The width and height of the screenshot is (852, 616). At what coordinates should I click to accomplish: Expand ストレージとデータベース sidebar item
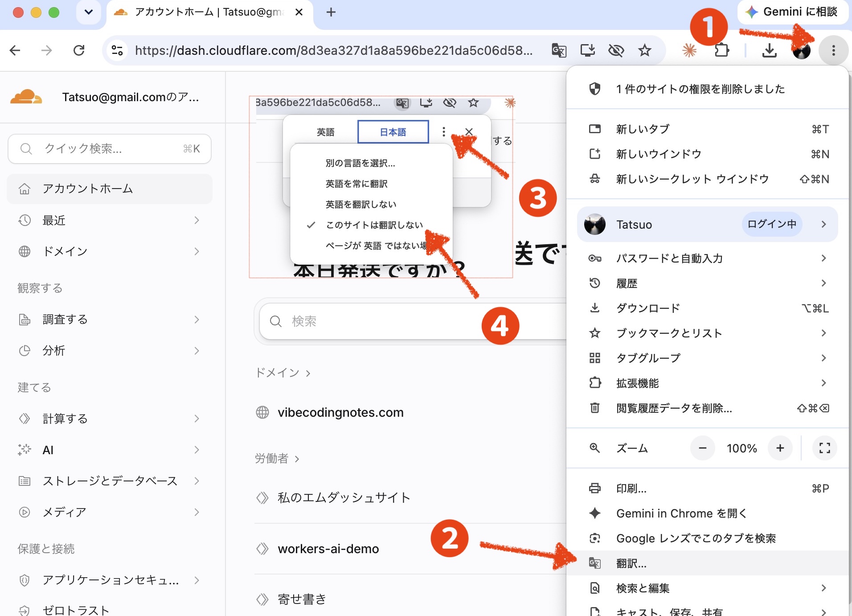[110, 481]
